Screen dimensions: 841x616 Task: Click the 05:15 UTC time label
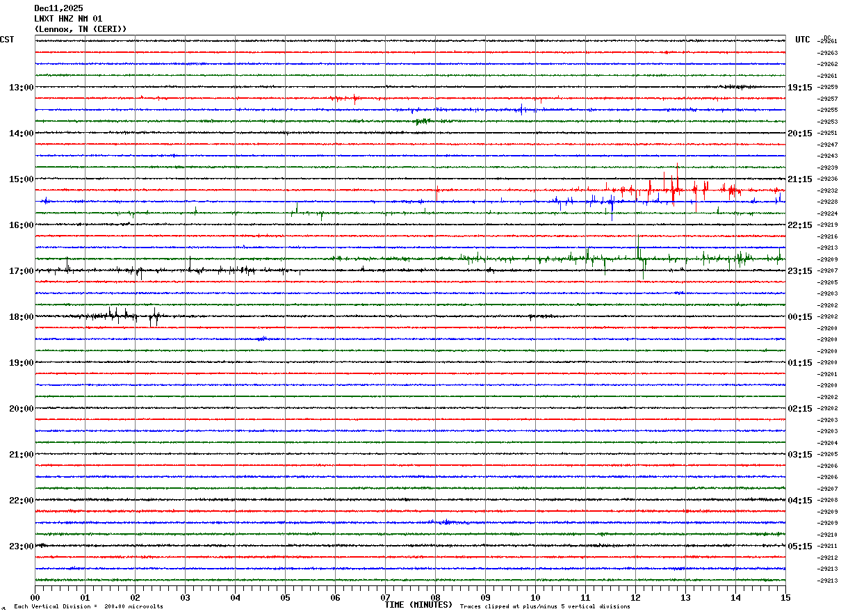(799, 546)
